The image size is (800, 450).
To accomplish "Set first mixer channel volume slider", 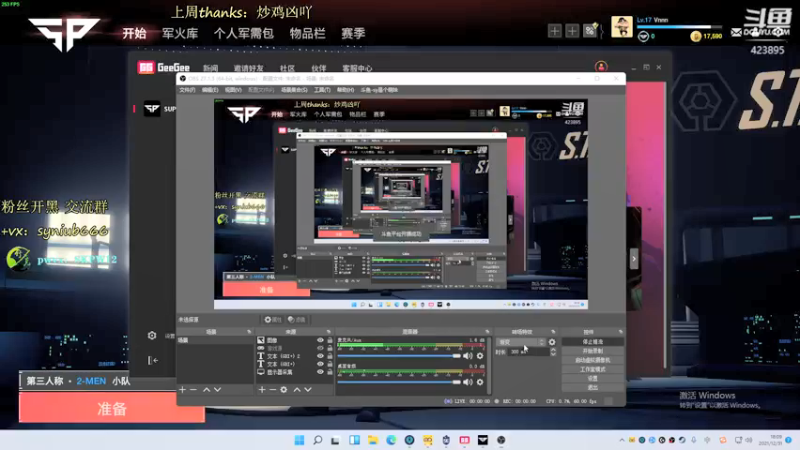I will point(399,356).
